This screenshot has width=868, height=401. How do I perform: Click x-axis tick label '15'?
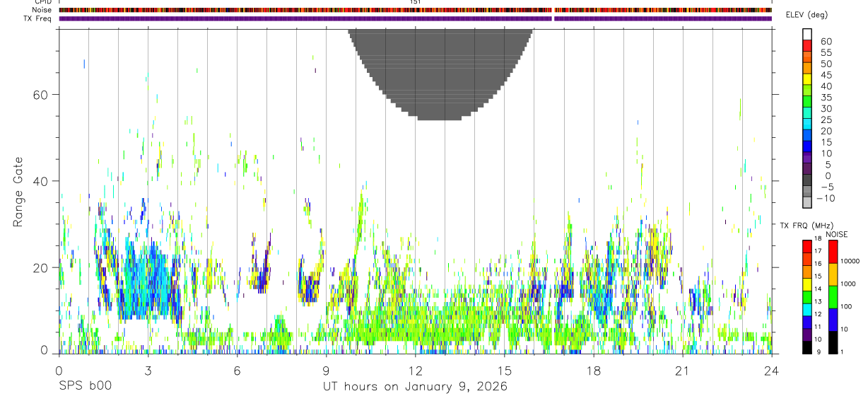(504, 371)
